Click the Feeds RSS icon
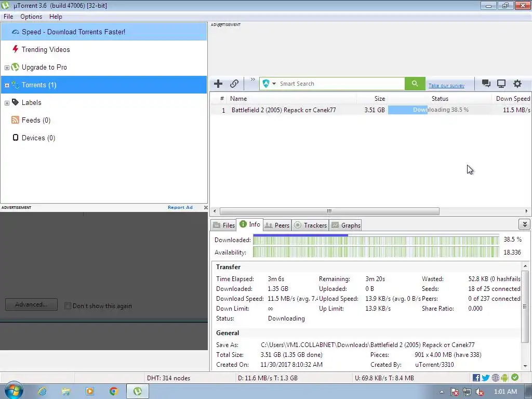532x399 pixels. pyautogui.click(x=15, y=120)
